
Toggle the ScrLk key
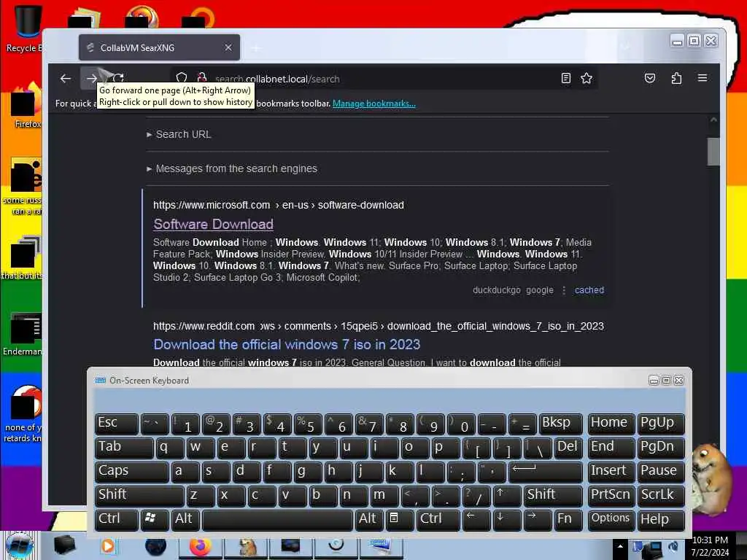[x=661, y=495]
